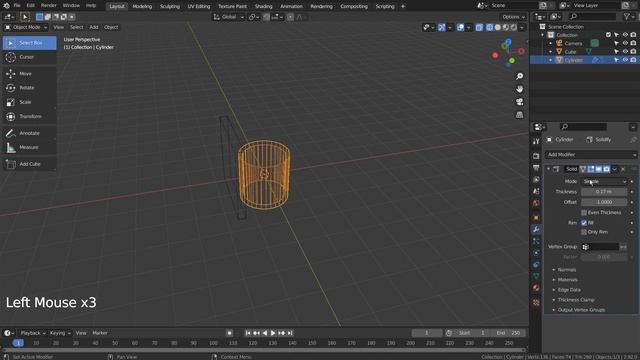
Task: Play the animation forward
Action: point(273,333)
